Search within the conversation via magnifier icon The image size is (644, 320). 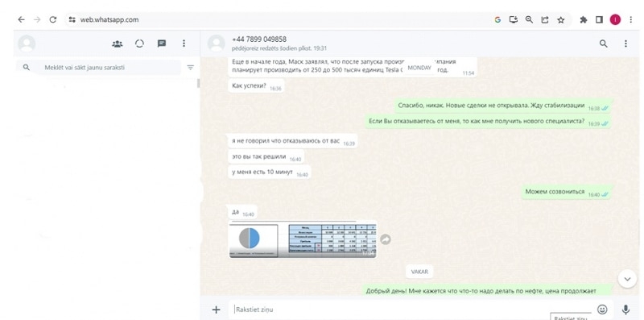(603, 44)
